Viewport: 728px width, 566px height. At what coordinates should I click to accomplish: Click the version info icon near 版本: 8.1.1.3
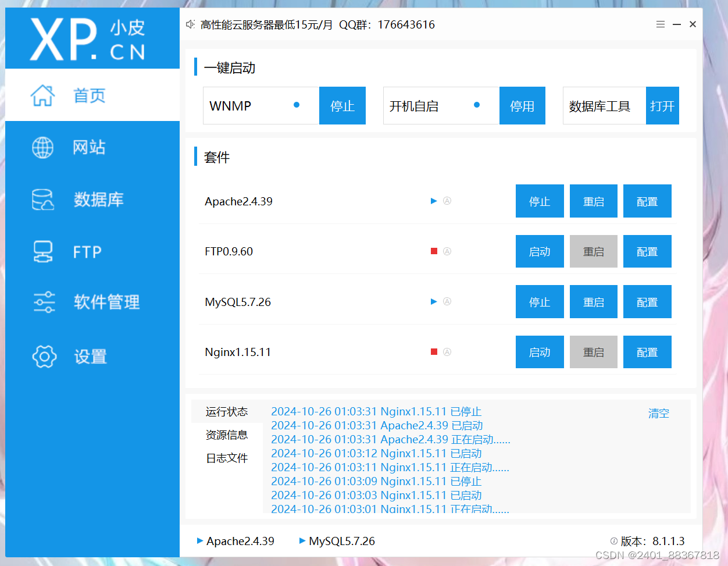point(613,541)
